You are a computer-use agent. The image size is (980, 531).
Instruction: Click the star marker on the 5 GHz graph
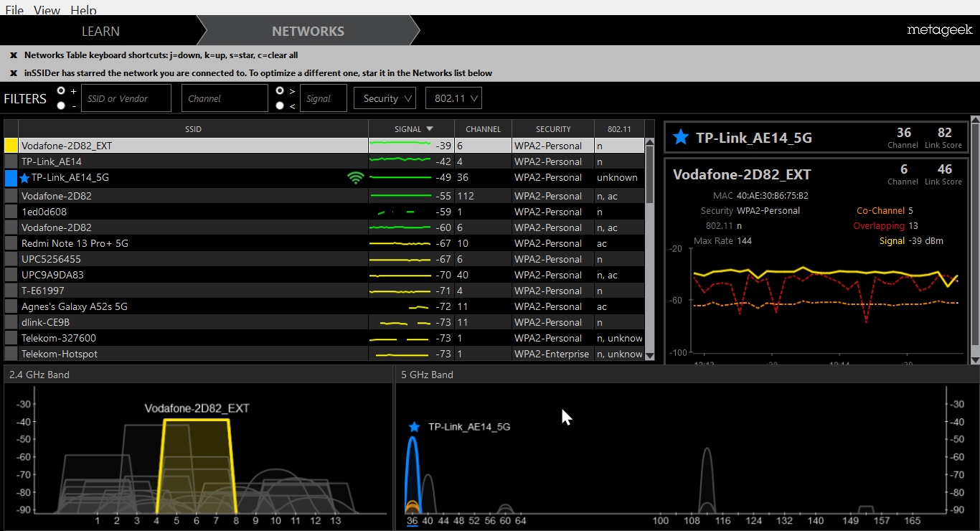[413, 427]
